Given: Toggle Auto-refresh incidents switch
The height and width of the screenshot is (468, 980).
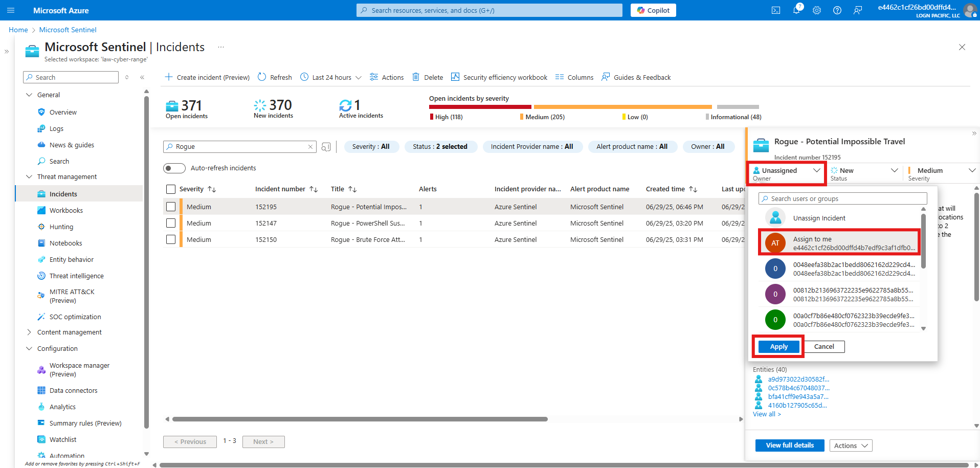Looking at the screenshot, I should coord(174,168).
